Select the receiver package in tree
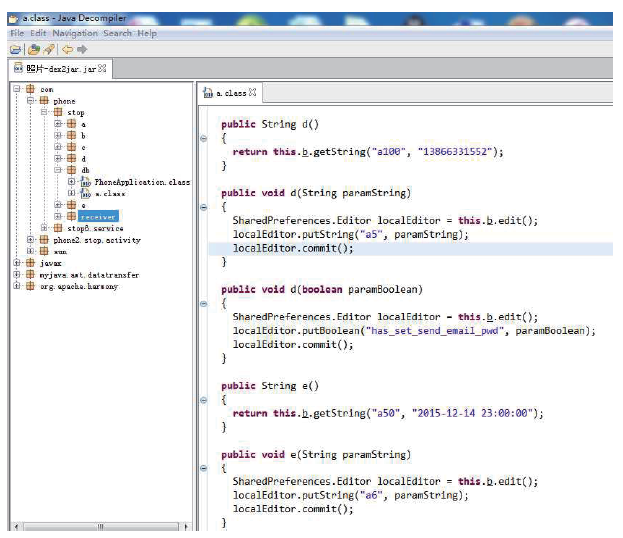This screenshot has height=538, width=623. 99,216
